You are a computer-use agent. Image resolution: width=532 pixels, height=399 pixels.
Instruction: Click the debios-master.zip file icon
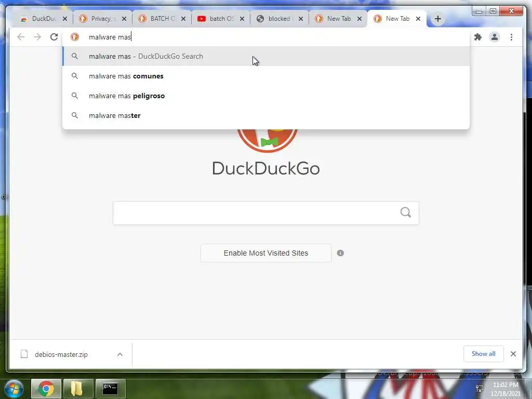point(24,354)
